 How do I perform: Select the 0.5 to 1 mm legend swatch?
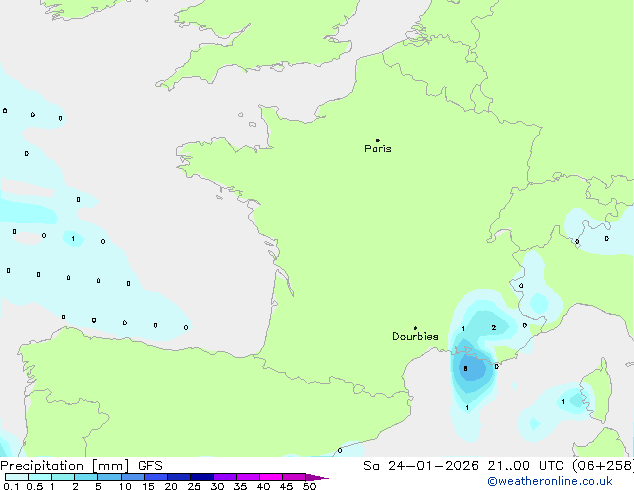40,477
